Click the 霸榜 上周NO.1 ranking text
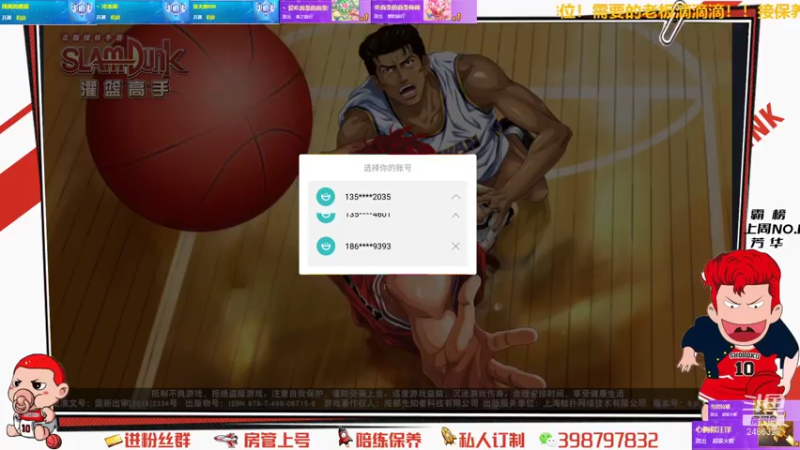The image size is (800, 450). 772,229
